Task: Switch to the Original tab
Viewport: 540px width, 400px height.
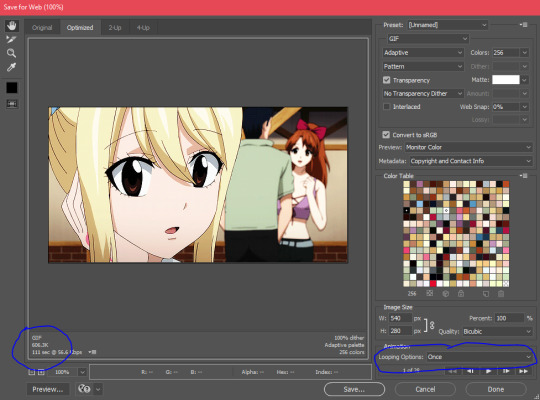Action: 42,28
